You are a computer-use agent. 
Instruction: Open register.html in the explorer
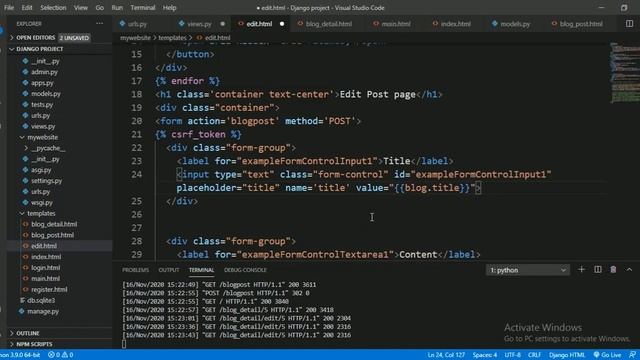pos(49,289)
